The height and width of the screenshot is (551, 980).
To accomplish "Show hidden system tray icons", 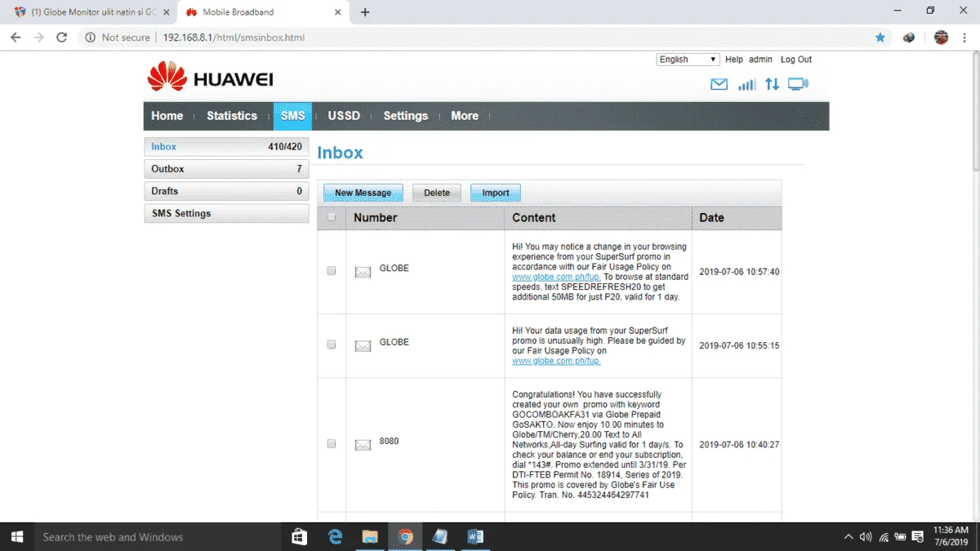I will tap(849, 537).
